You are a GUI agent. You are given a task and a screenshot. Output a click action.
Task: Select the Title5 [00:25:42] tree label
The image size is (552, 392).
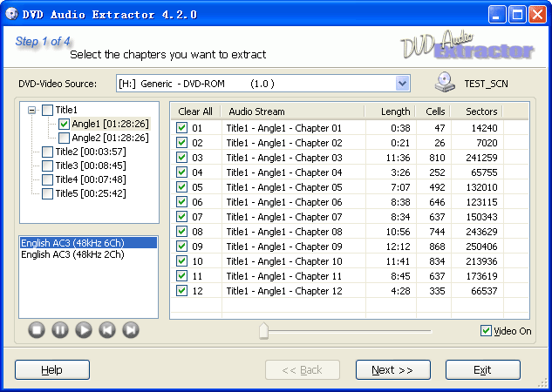91,193
